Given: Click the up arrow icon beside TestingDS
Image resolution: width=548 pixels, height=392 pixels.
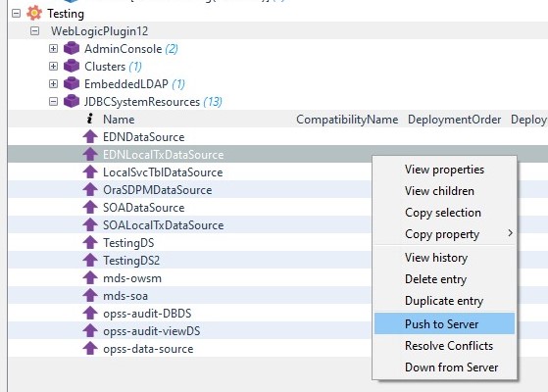Looking at the screenshot, I should pyautogui.click(x=90, y=242).
